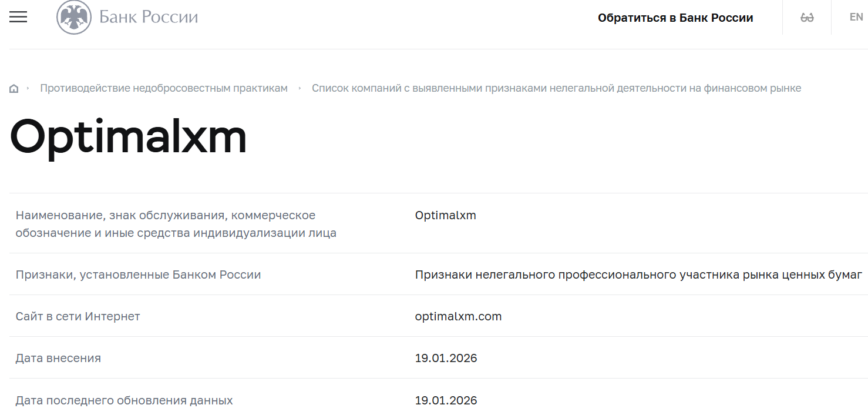The image size is (868, 415).
Task: Select the page title Optimalxm
Action: pos(129,136)
